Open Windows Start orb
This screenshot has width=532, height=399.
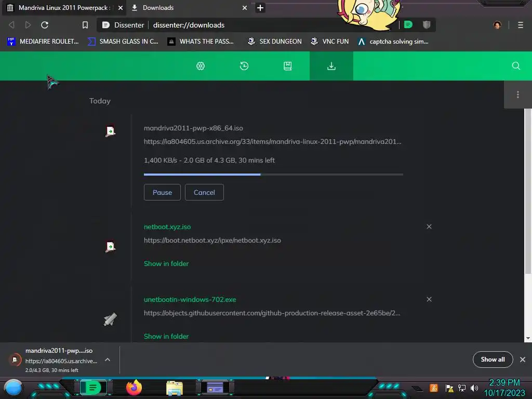click(13, 388)
